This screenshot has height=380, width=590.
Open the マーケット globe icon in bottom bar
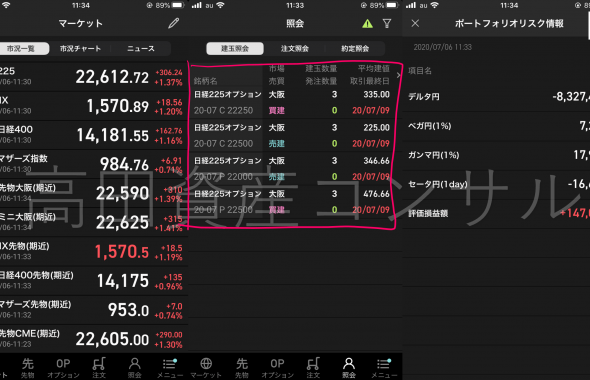(x=206, y=368)
